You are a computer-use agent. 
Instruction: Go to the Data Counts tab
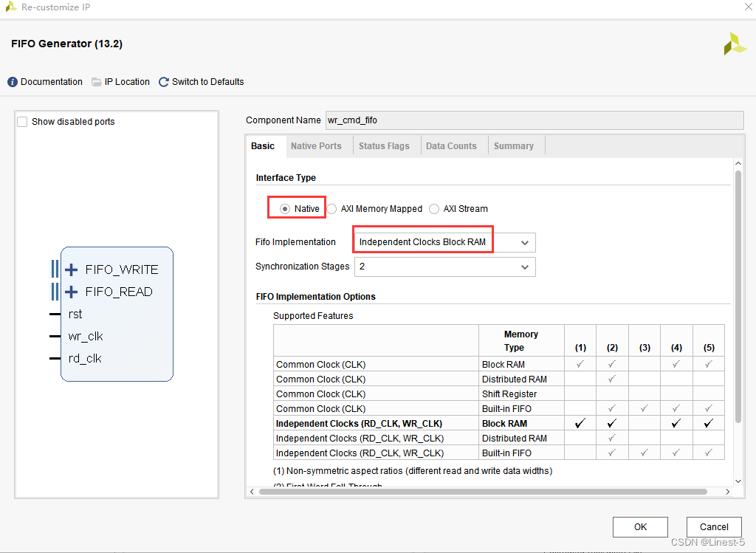[451, 146]
